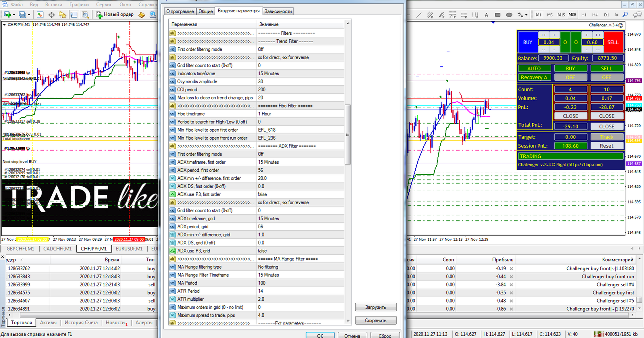This screenshot has height=338, width=644.
Task: Open the Market Watch window icon
Action: [40, 15]
